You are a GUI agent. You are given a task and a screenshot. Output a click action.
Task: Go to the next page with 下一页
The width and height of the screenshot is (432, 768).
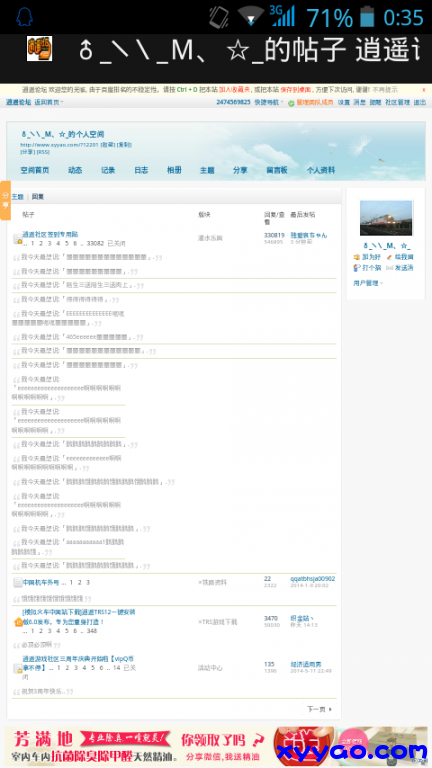pyautogui.click(x=319, y=709)
